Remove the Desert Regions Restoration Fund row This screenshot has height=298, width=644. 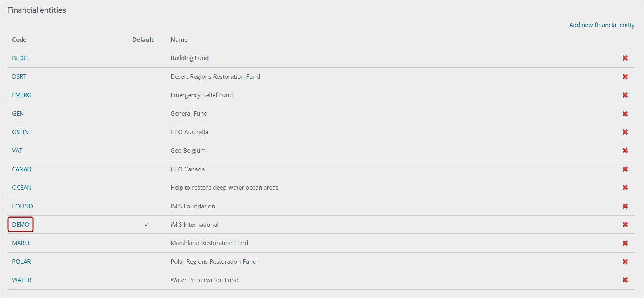click(x=625, y=77)
